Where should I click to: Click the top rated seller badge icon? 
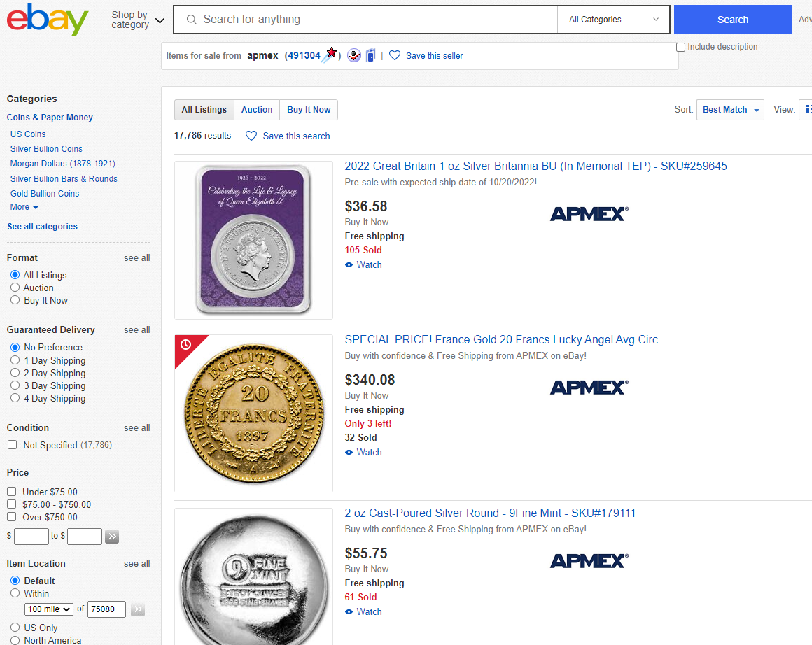[354, 55]
